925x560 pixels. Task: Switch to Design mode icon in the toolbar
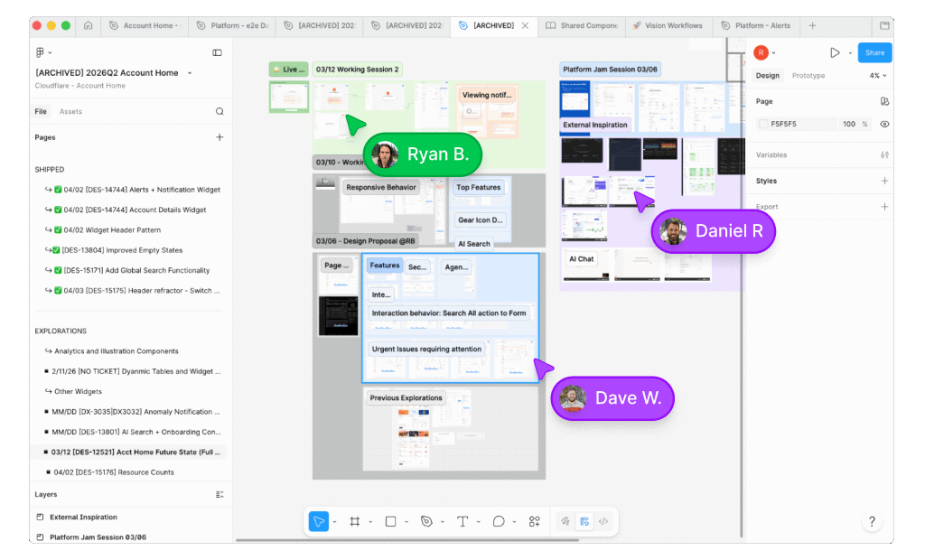(x=584, y=521)
